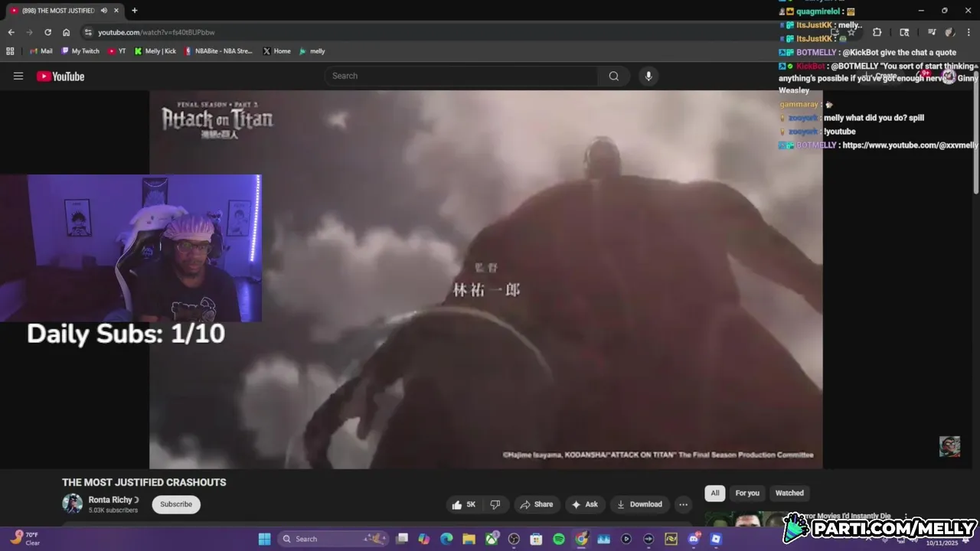
Task: Open Task View from taskbar
Action: coord(402,539)
